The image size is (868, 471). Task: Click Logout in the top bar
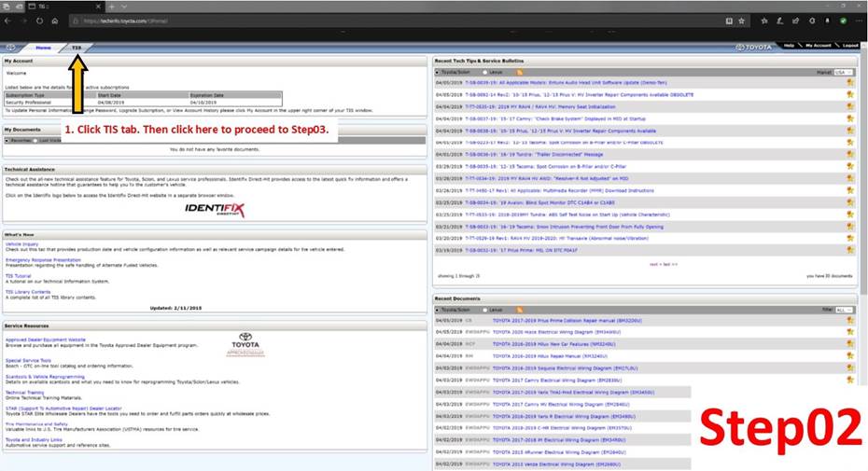[x=850, y=46]
